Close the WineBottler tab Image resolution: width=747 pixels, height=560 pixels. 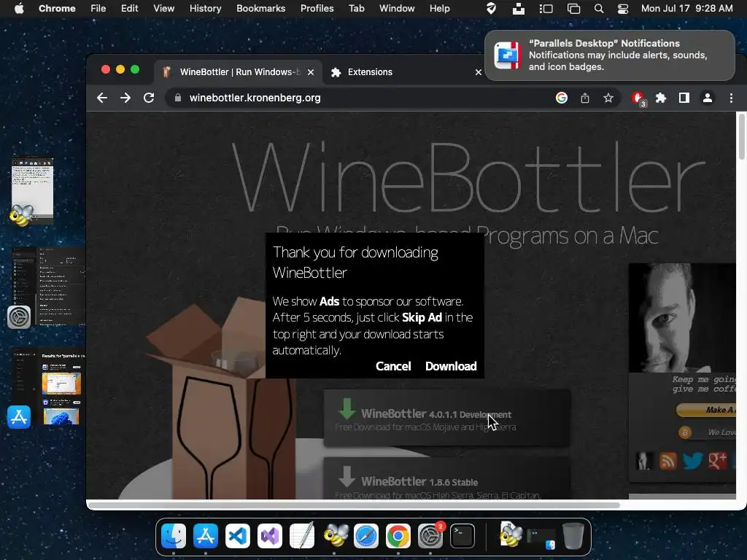(x=311, y=72)
